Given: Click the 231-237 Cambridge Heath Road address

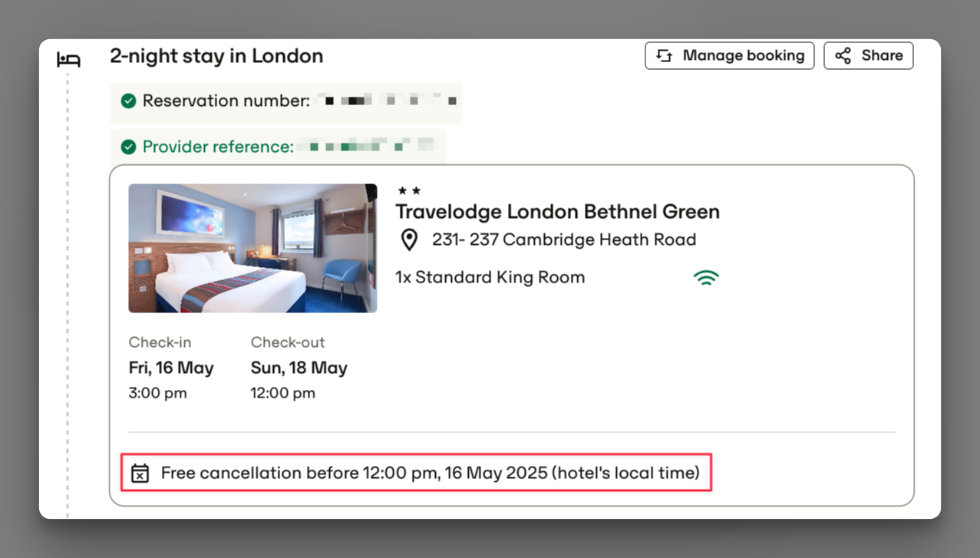Looking at the screenshot, I should (x=564, y=240).
